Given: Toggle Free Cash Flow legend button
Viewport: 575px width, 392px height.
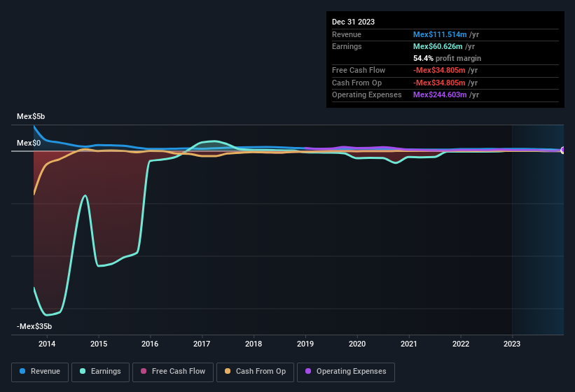Looking at the screenshot, I should (173, 372).
